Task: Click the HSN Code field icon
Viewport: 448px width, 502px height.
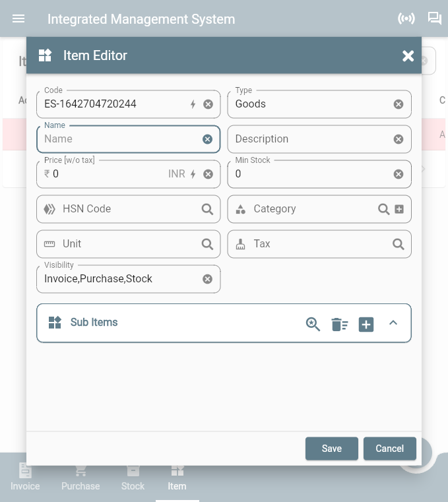Action: click(x=49, y=209)
